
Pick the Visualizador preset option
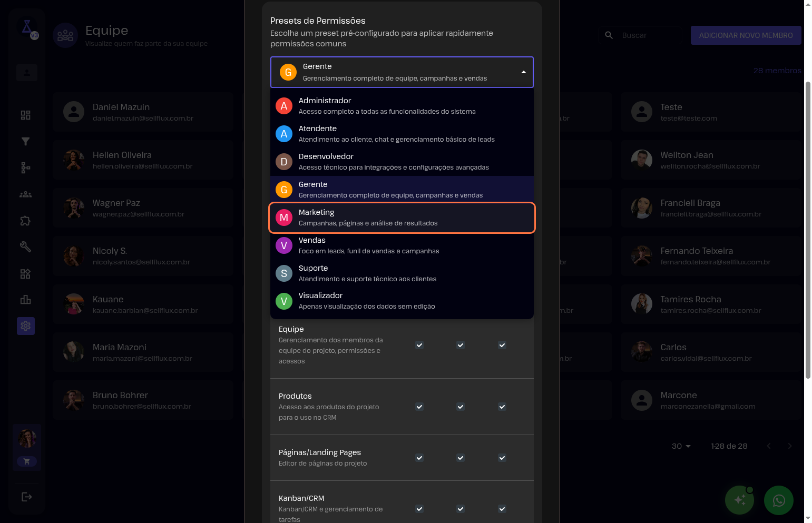coord(402,301)
